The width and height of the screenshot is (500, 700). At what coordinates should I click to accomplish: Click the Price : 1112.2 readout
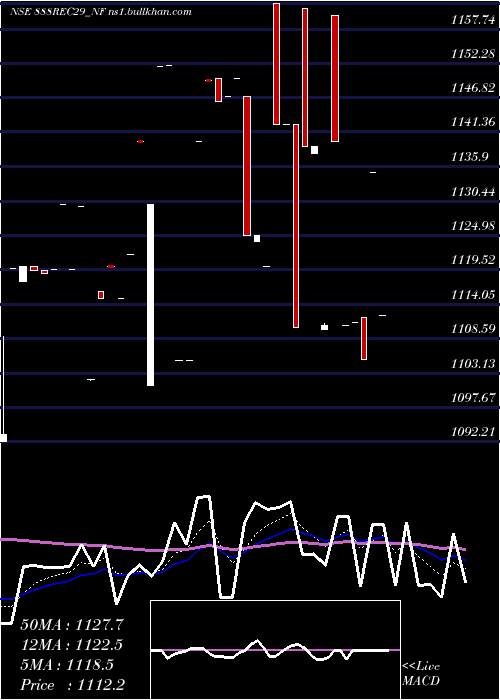click(73, 685)
